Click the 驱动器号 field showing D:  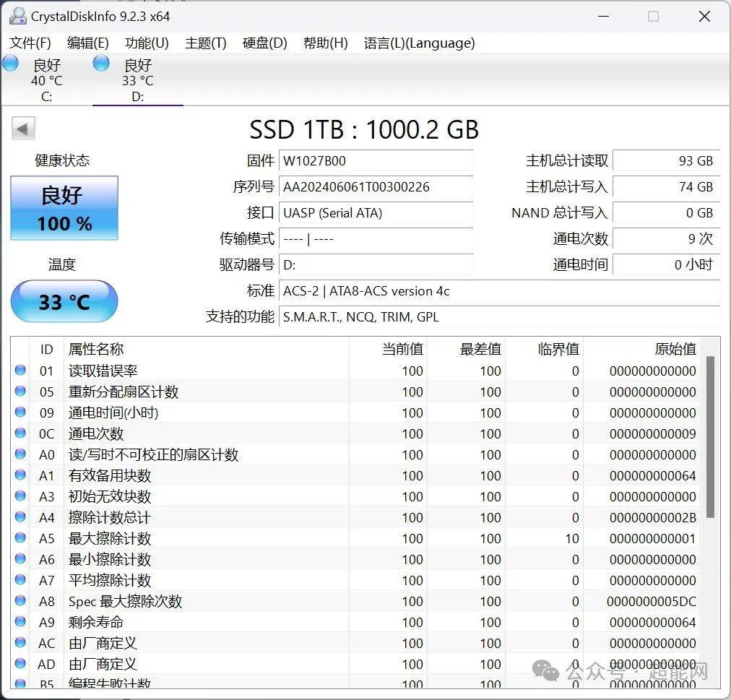tap(376, 265)
